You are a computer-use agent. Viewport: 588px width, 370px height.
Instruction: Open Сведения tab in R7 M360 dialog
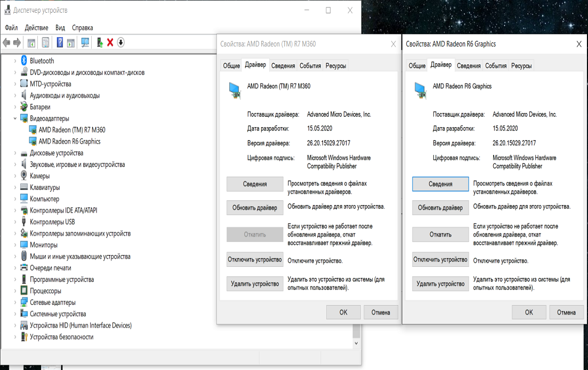tap(283, 65)
